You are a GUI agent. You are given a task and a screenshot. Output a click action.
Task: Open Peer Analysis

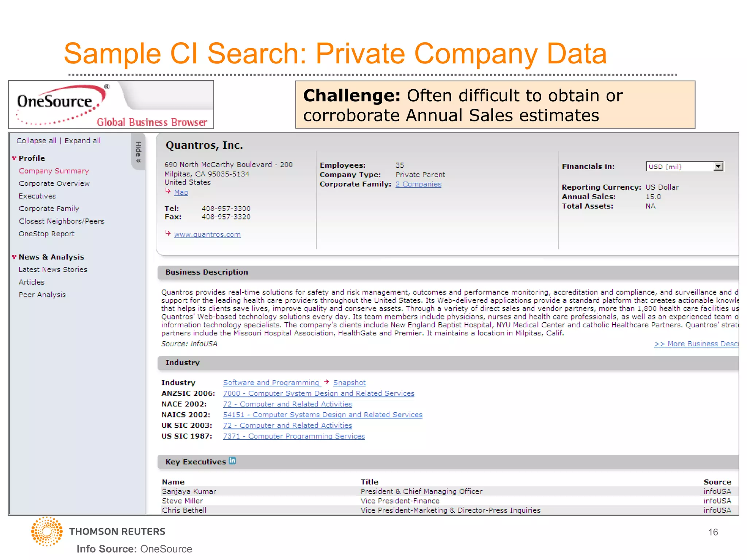[x=42, y=295]
